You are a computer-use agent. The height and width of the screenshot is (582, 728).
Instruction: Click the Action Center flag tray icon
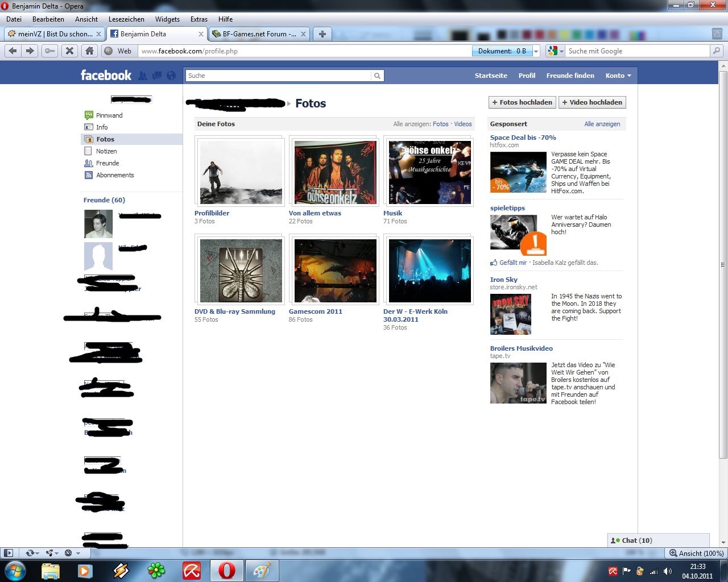(x=627, y=571)
